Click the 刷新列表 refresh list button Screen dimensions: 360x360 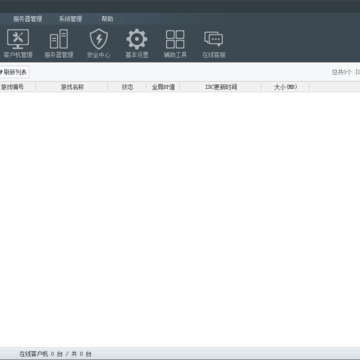coord(14,72)
